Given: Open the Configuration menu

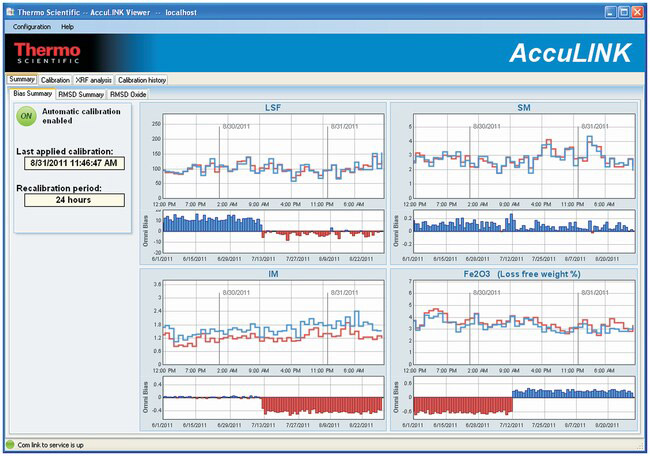Looking at the screenshot, I should [x=32, y=27].
